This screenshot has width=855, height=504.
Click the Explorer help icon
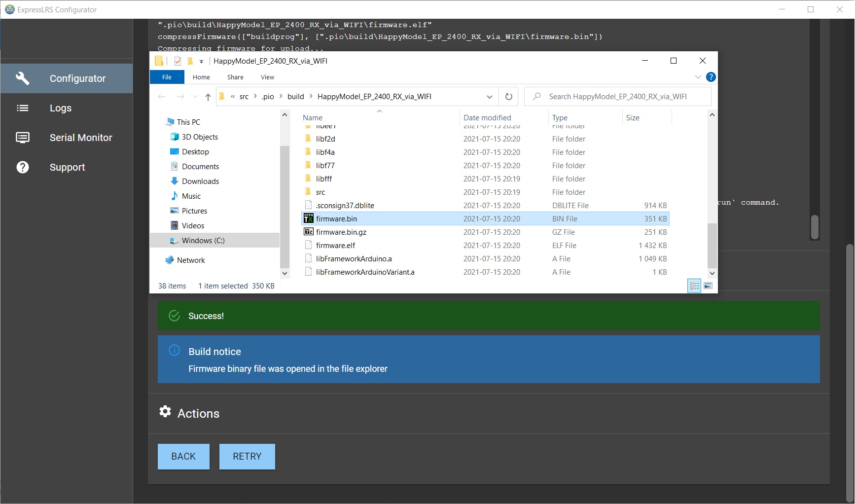711,77
